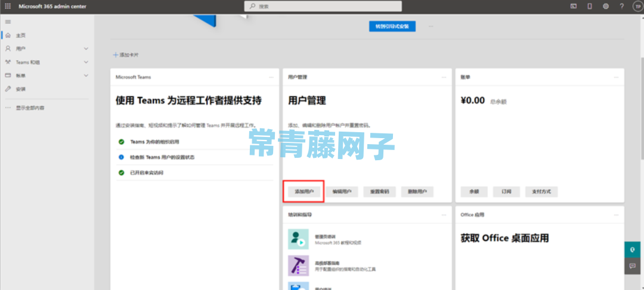Click the 转到引导式安装 blue button

(392, 26)
